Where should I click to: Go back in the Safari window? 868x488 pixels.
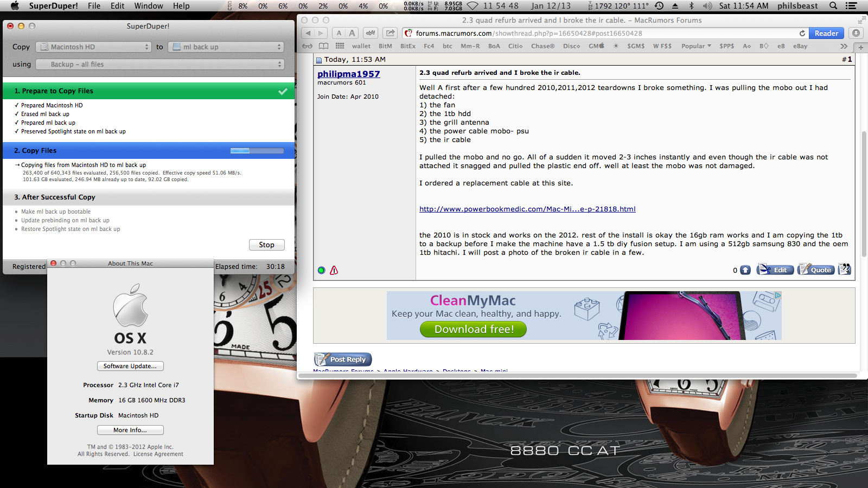[308, 33]
